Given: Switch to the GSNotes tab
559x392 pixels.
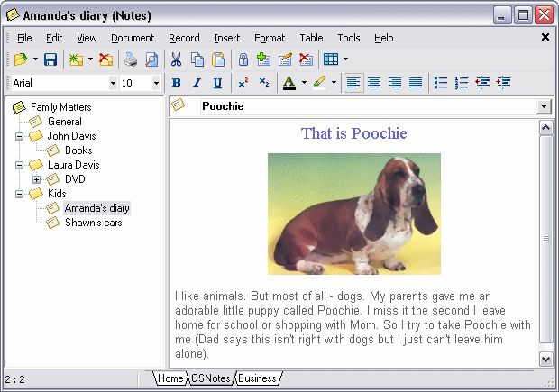Looking at the screenshot, I should [x=211, y=378].
